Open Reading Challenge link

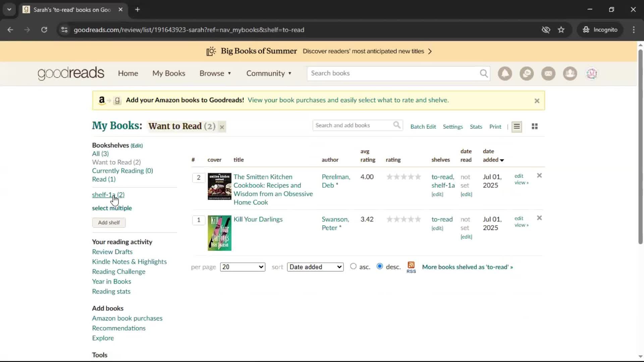tap(119, 271)
